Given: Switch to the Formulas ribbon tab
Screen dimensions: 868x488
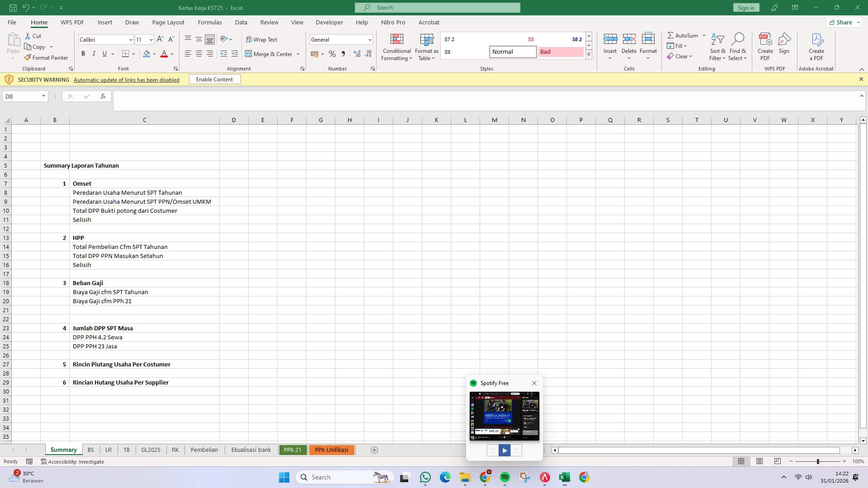Looking at the screenshot, I should [x=210, y=22].
